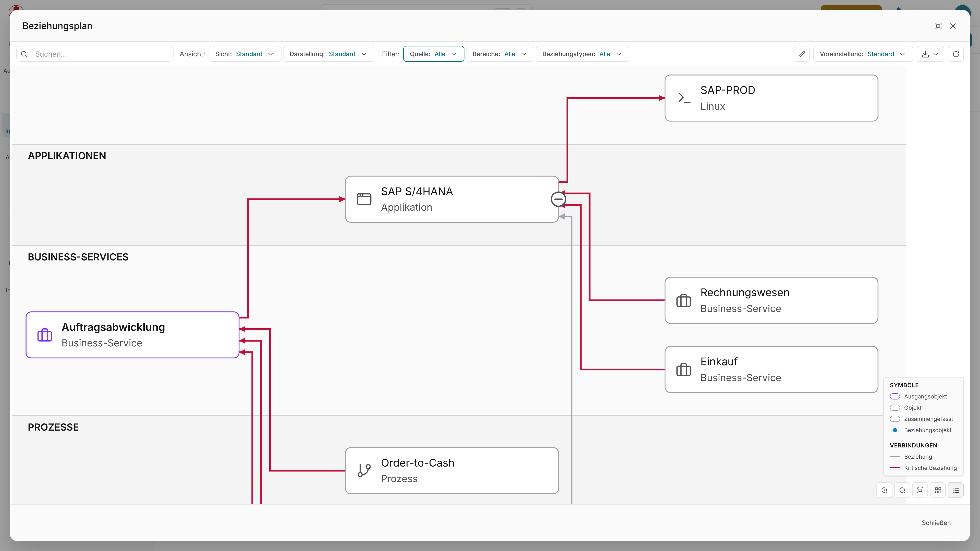The image size is (980, 551).
Task: Open the Quelle: Alle filter dropdown
Action: [x=433, y=54]
